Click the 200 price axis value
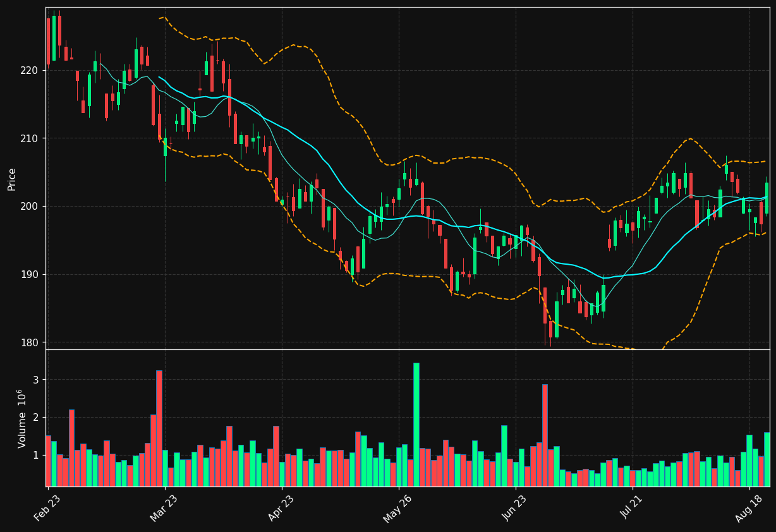776x532 pixels. pyautogui.click(x=30, y=207)
